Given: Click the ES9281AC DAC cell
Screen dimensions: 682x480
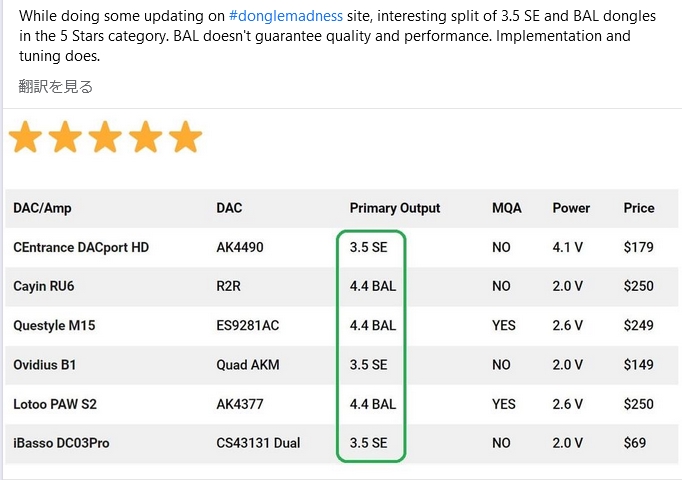Looking at the screenshot, I should [248, 325].
